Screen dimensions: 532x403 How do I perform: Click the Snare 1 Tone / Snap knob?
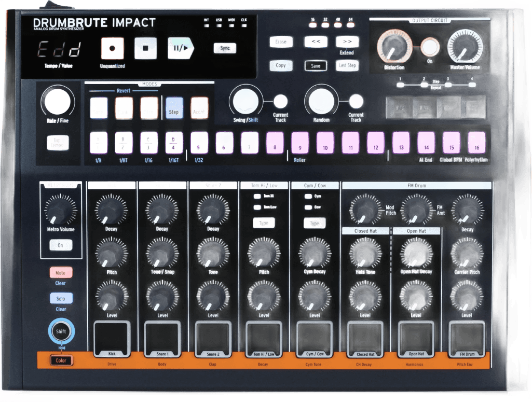coord(162,253)
